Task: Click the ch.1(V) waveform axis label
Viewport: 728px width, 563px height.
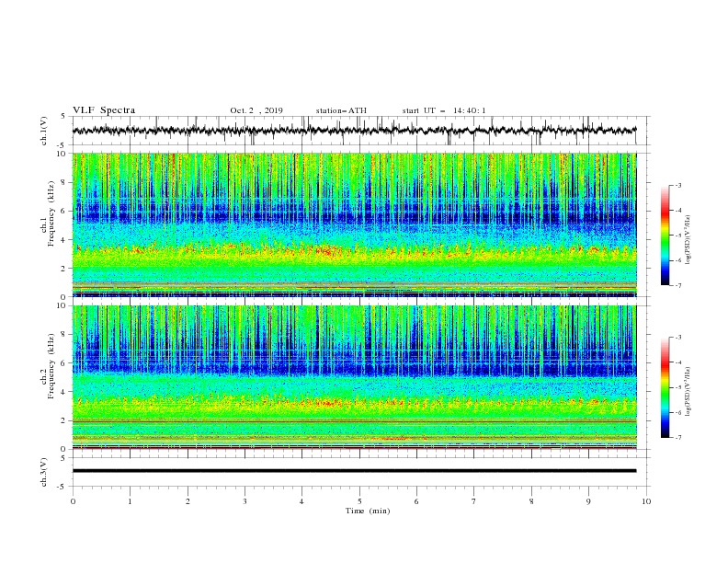Action: [x=44, y=131]
